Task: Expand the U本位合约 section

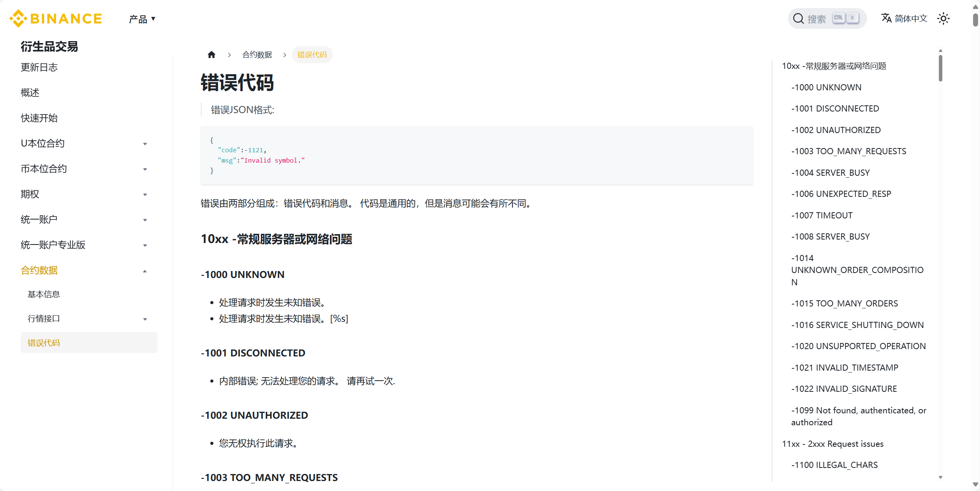Action: 145,143
